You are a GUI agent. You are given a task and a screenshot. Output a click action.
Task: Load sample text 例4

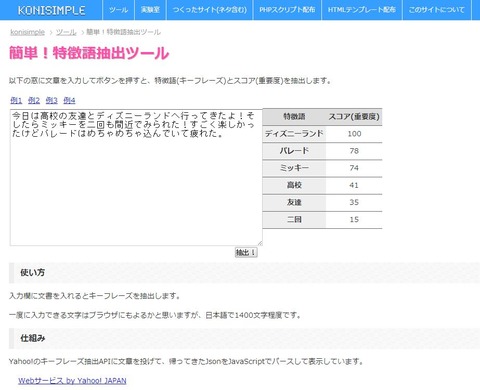pos(69,100)
